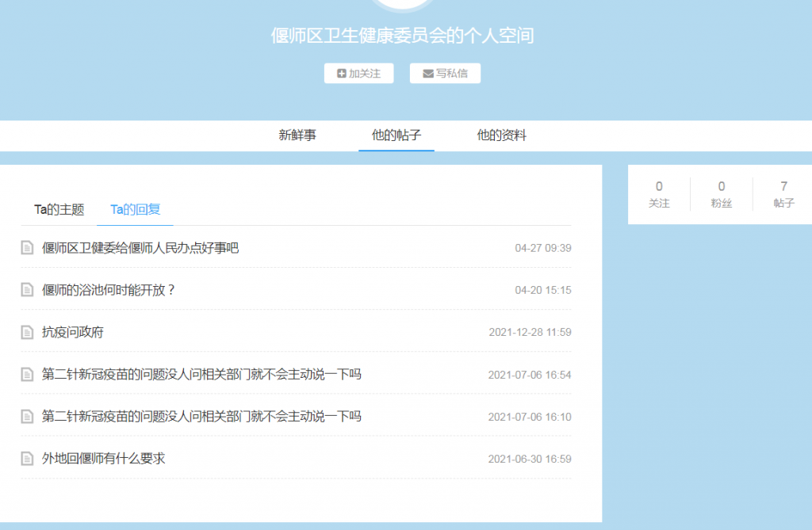Screen dimensions: 812x530
Task: Select the 他的帖子 tab
Action: coord(396,135)
